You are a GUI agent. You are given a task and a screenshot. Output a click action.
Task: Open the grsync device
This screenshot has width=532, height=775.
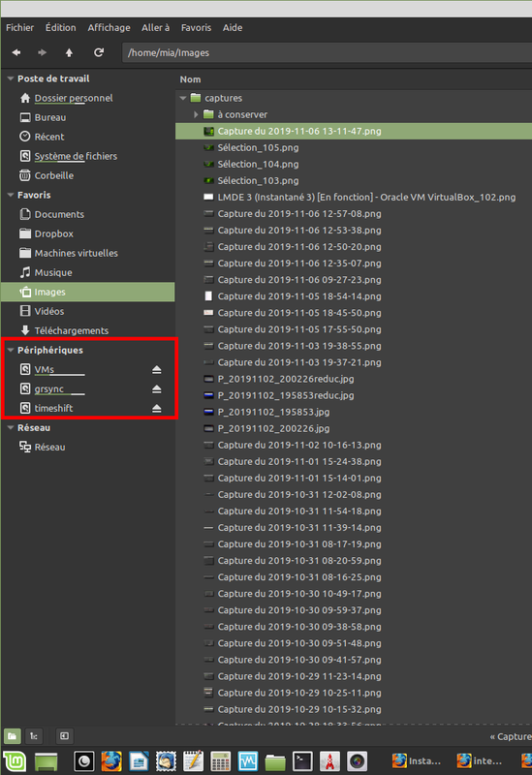[49, 389]
